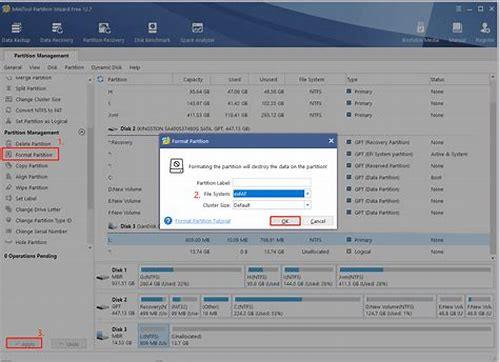
Task: Open the File System dropdown
Action: coord(307,194)
